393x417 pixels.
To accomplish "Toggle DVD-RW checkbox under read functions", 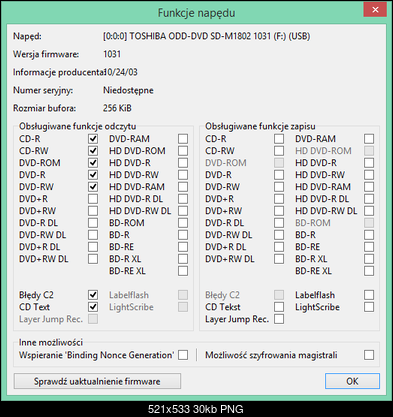I will 93,187.
